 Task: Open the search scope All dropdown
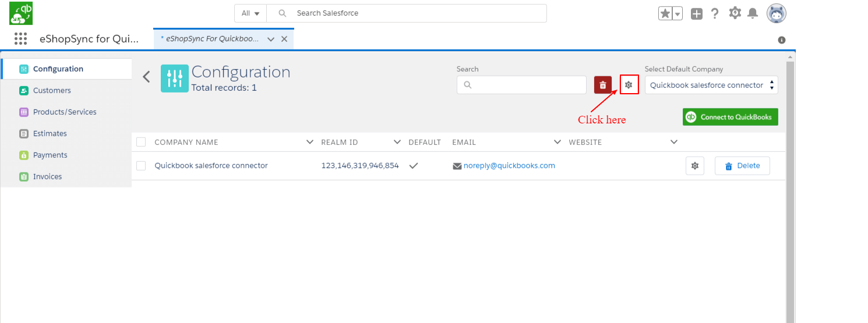click(250, 13)
